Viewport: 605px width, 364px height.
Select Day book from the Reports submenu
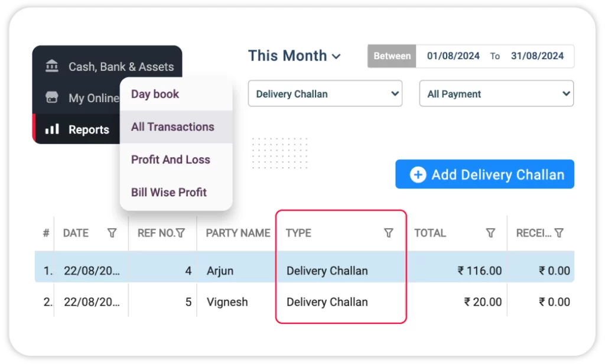click(x=155, y=94)
